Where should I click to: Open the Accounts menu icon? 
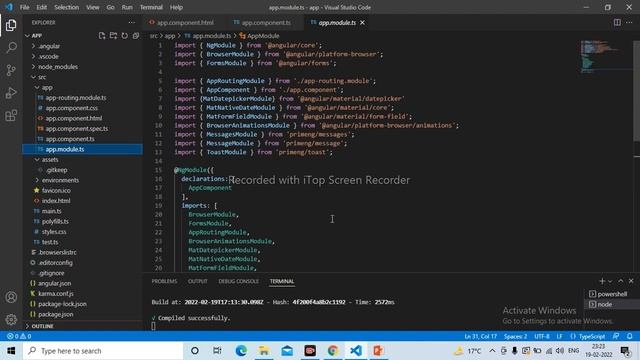(x=11, y=297)
